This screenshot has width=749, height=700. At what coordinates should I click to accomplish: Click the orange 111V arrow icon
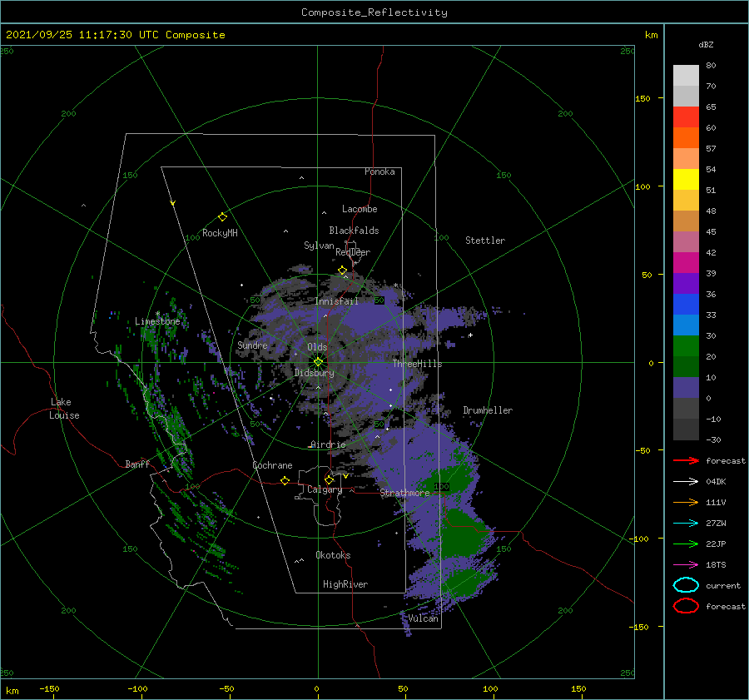[686, 502]
